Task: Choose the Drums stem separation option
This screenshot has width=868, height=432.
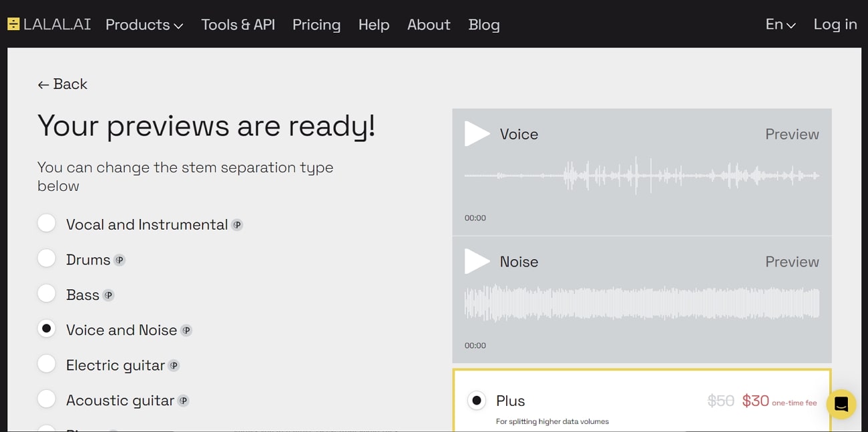Action: tap(47, 258)
